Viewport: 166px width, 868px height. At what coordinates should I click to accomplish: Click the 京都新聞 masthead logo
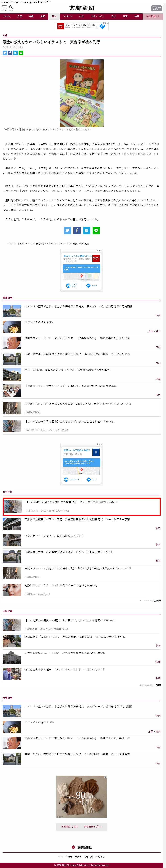pos(82,8)
